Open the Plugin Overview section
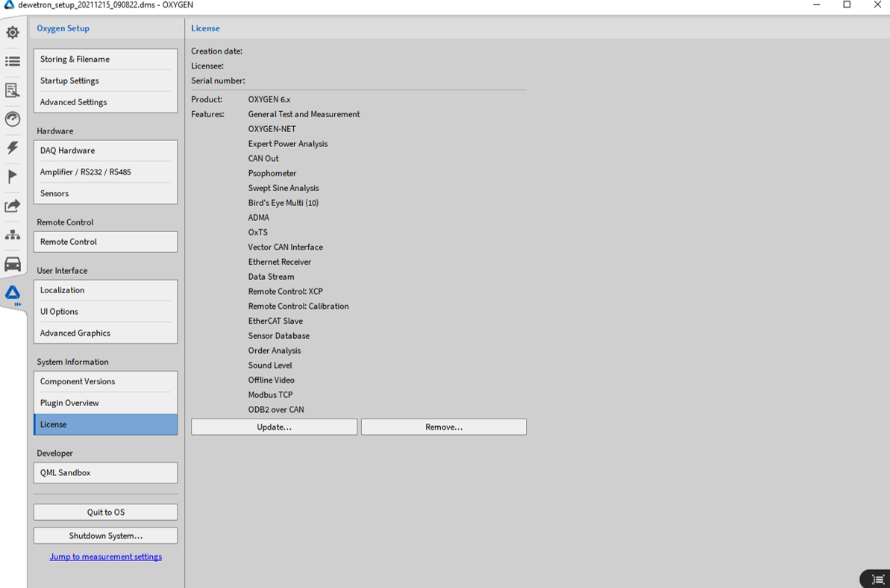 105,403
